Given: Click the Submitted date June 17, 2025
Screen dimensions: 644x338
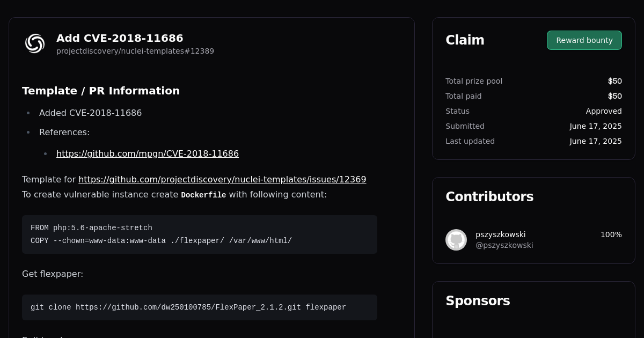Looking at the screenshot, I should [596, 126].
